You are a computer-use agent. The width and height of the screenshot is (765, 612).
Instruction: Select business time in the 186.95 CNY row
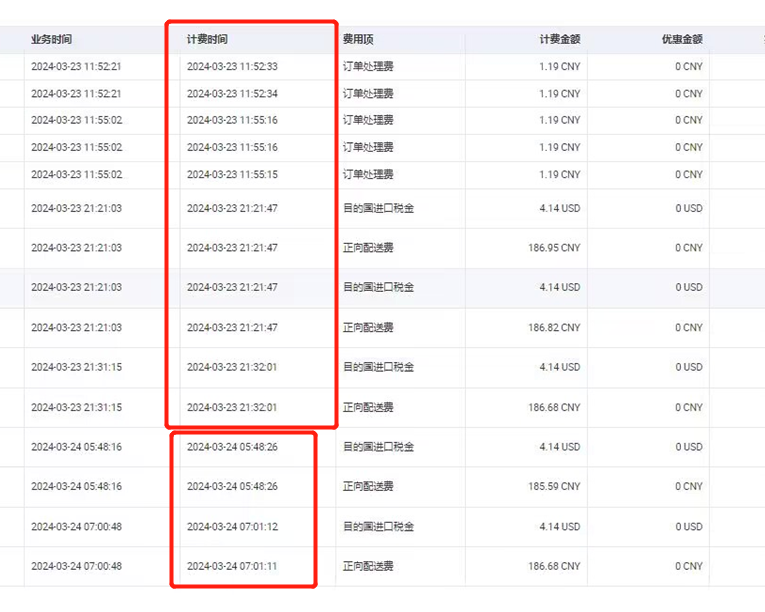click(77, 248)
